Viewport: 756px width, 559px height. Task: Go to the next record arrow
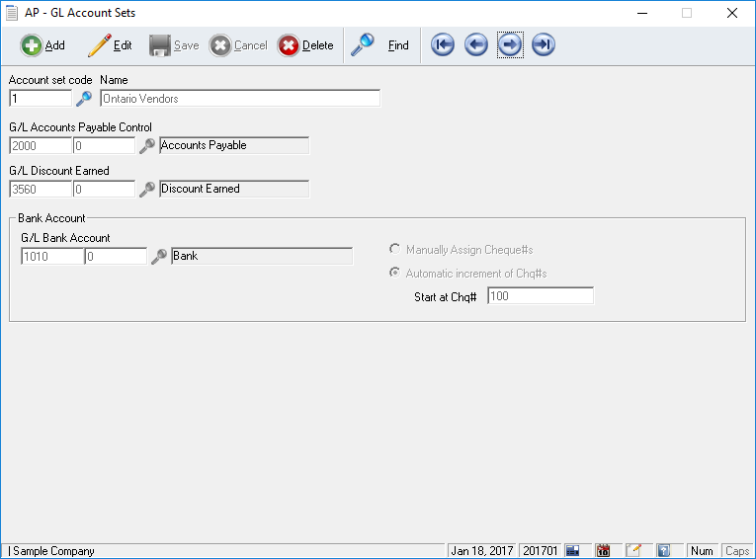pos(510,45)
